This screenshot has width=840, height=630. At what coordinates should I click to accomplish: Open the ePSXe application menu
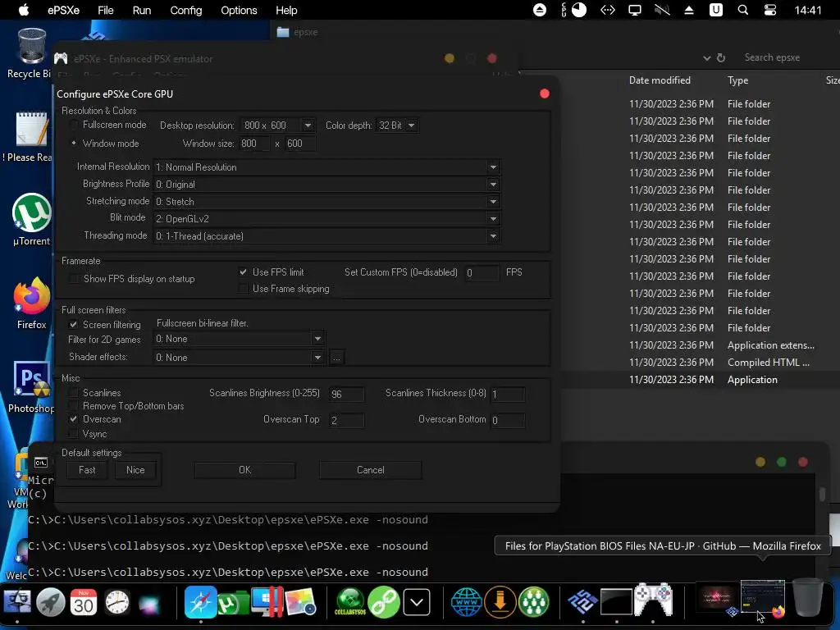click(63, 10)
